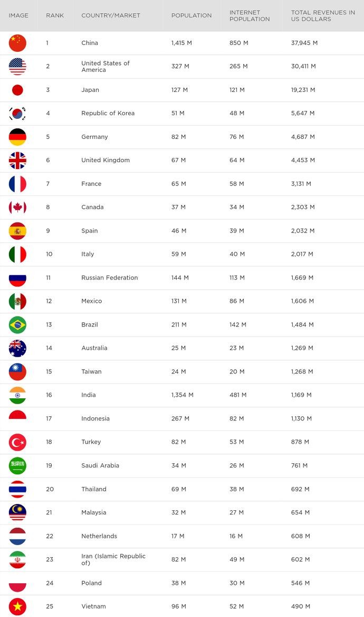Click the Russian Federation country name
The width and height of the screenshot is (364, 617).
point(110,277)
